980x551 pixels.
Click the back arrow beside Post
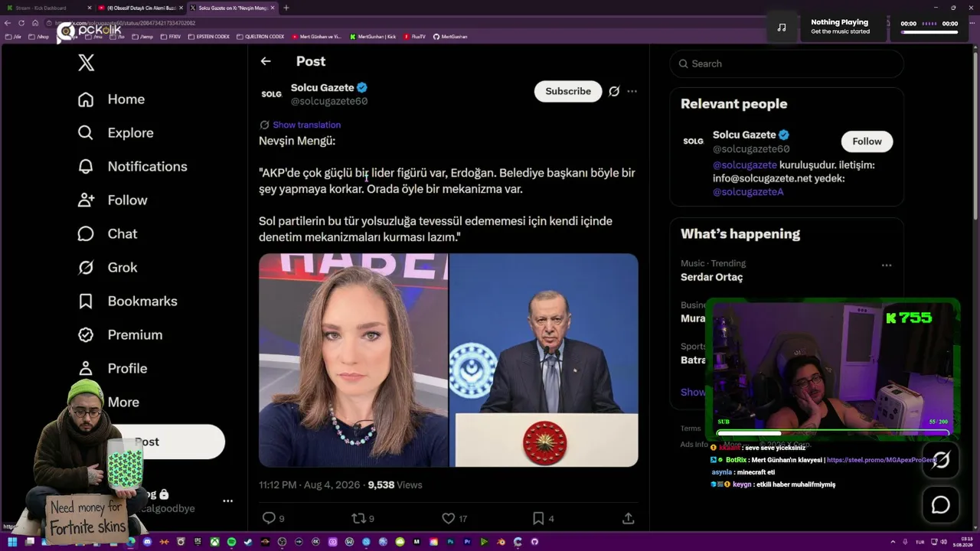tap(266, 61)
